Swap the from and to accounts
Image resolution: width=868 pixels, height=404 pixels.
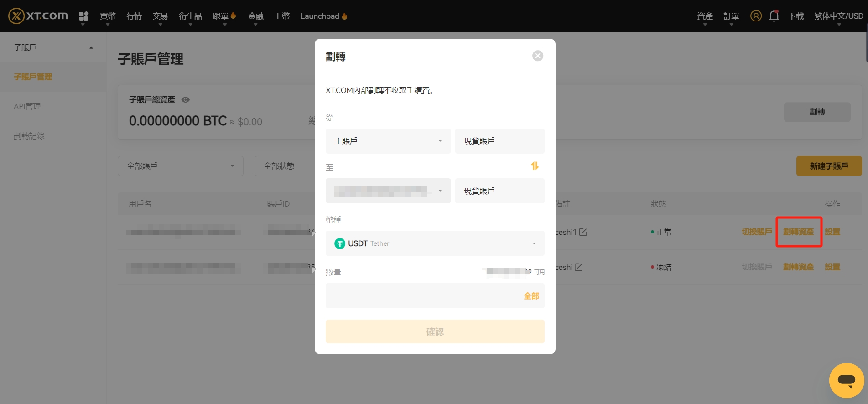click(x=535, y=166)
